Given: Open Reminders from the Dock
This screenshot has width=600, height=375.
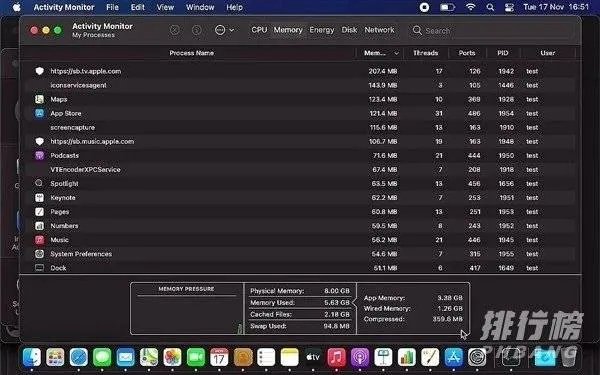Looking at the screenshot, I should click(266, 357).
